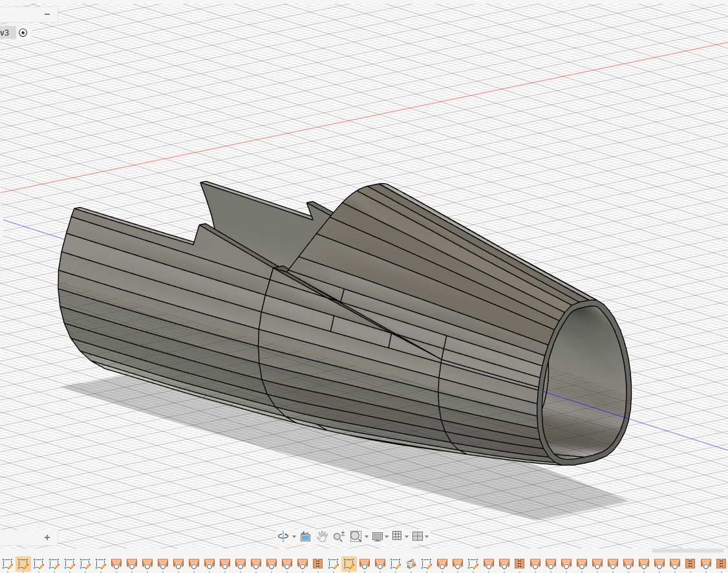This screenshot has height=573, width=728.
Task: Expand the comments panel with plus button
Action: pos(47,537)
